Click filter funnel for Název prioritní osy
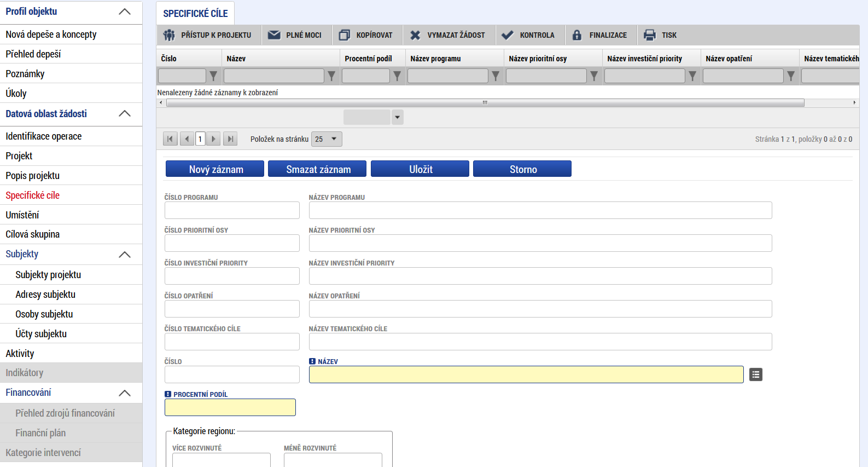The image size is (868, 467). pos(594,76)
